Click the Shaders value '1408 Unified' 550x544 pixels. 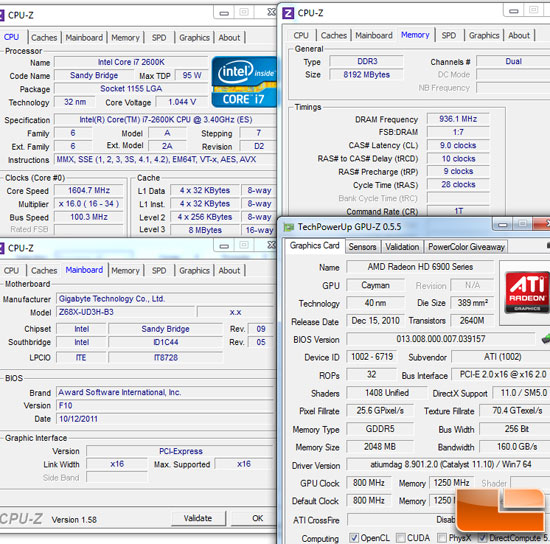point(387,393)
